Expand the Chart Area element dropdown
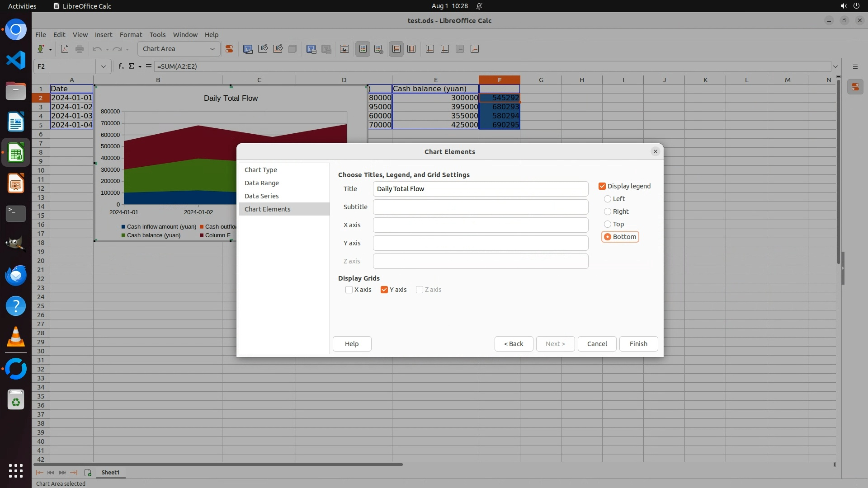 [x=212, y=49]
